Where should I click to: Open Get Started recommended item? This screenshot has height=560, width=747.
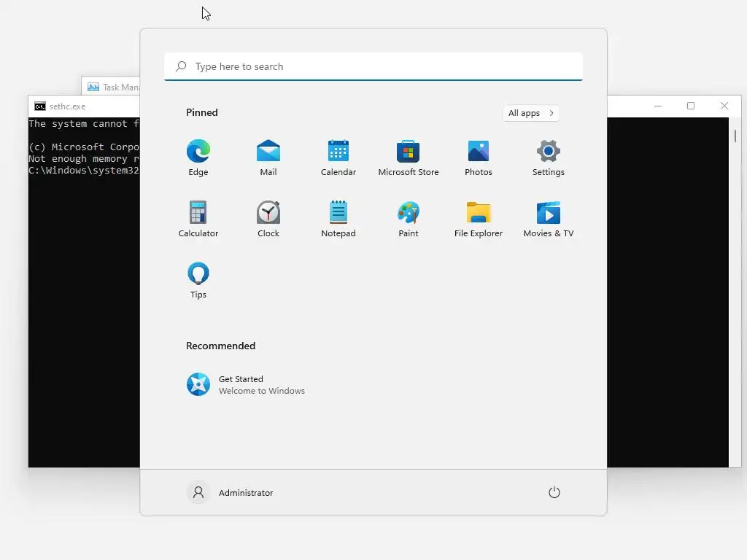pyautogui.click(x=245, y=384)
